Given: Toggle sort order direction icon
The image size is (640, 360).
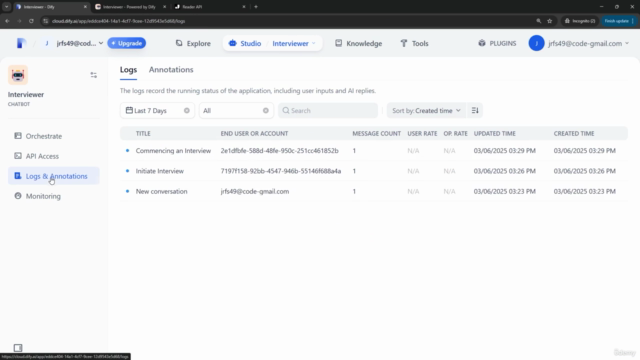Looking at the screenshot, I should (475, 111).
